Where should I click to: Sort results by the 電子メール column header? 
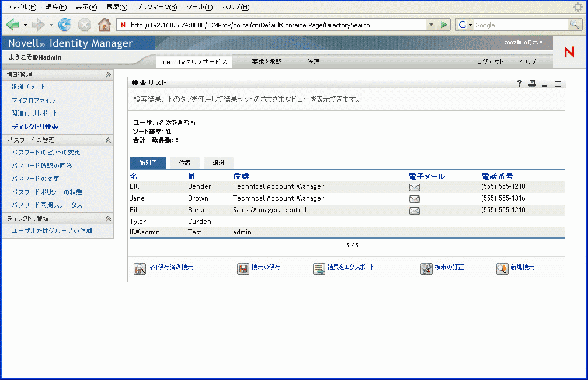click(426, 176)
